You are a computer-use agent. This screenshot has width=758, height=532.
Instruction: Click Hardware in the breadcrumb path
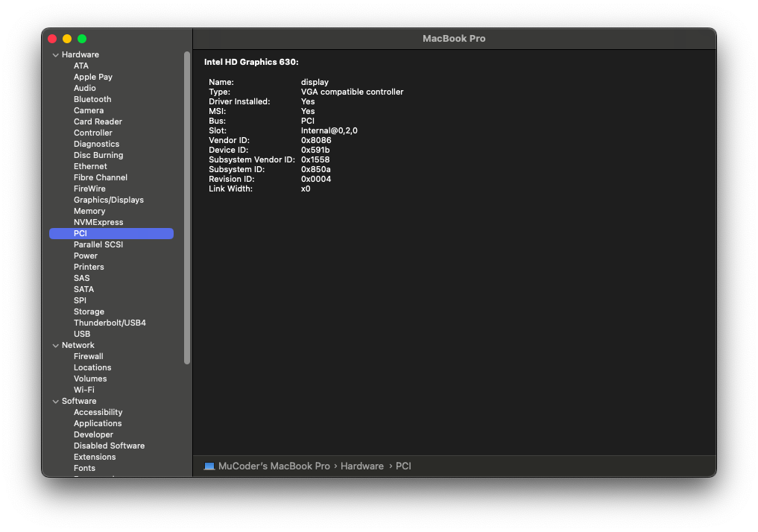(361, 466)
